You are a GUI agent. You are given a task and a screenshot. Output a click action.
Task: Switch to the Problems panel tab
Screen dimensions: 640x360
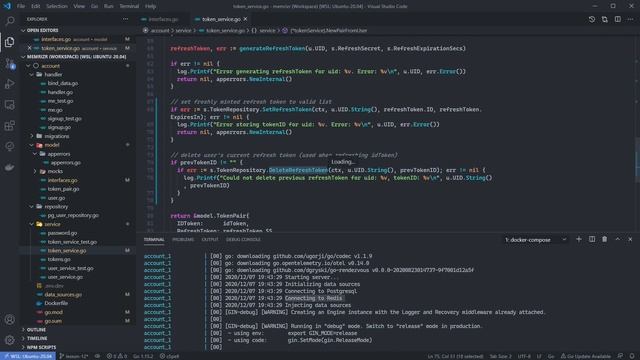point(183,240)
